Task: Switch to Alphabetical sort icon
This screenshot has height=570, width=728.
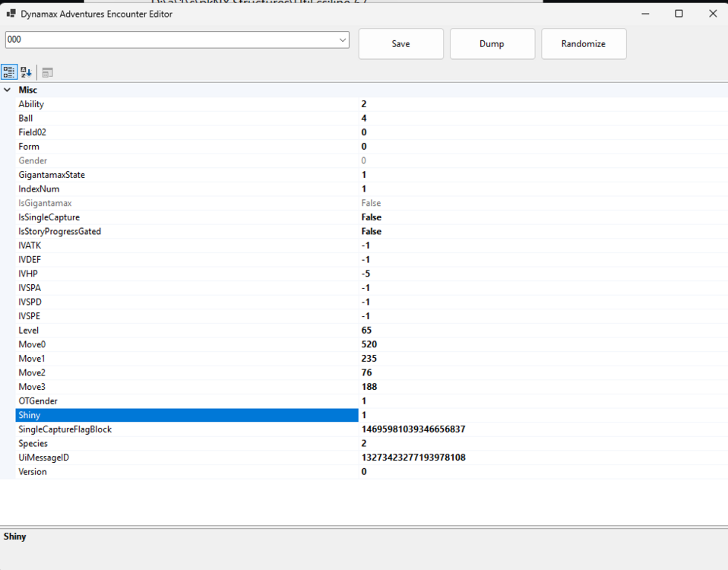Action: tap(27, 72)
